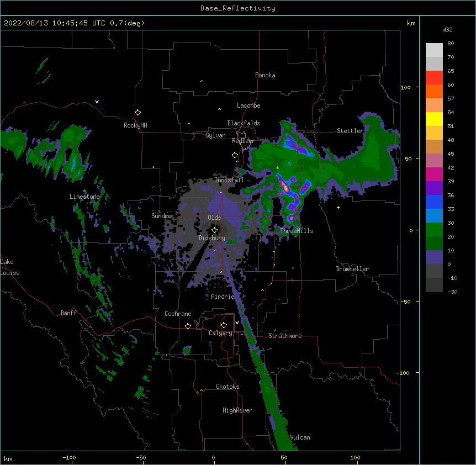476x465 pixels.
Task: Click the Sundre label
Action: [x=161, y=216]
